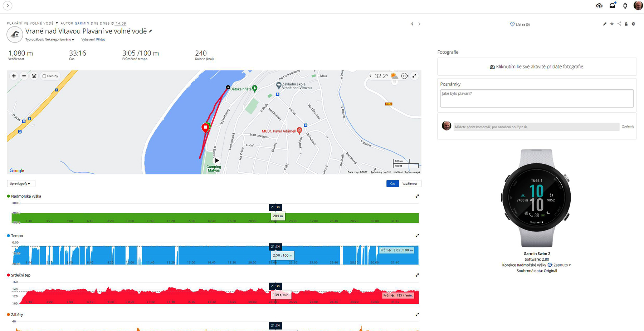644x331 pixels.
Task: Zoom in on the map with plus
Action: (x=14, y=76)
